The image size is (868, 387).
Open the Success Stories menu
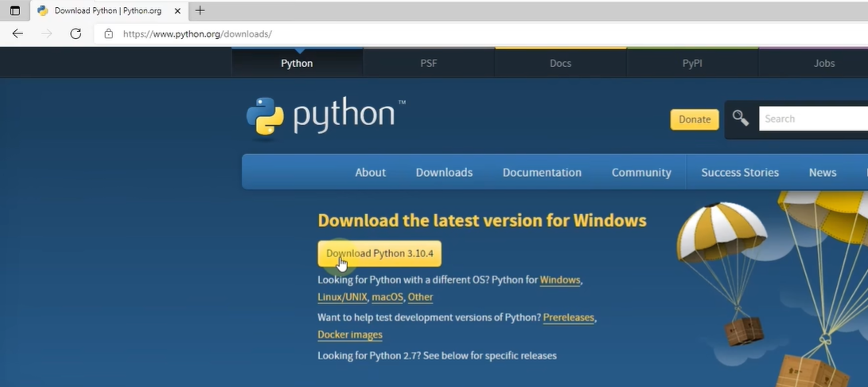click(x=740, y=173)
